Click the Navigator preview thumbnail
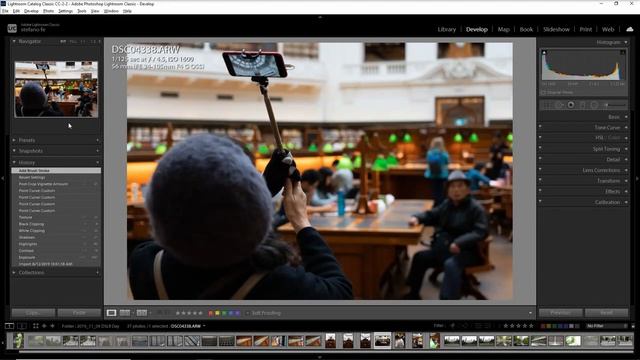Screen dimensions: 640x360 [x=56, y=89]
